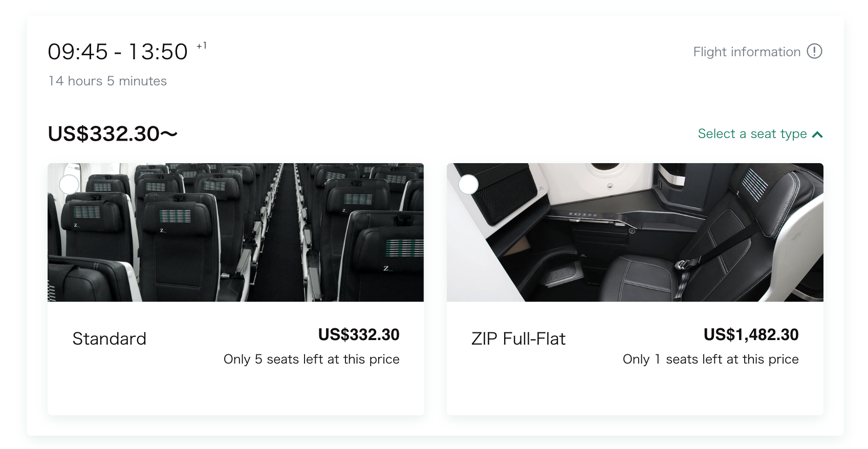This screenshot has height=449, width=868.
Task: Click the Flight information exclamation icon
Action: 814,52
